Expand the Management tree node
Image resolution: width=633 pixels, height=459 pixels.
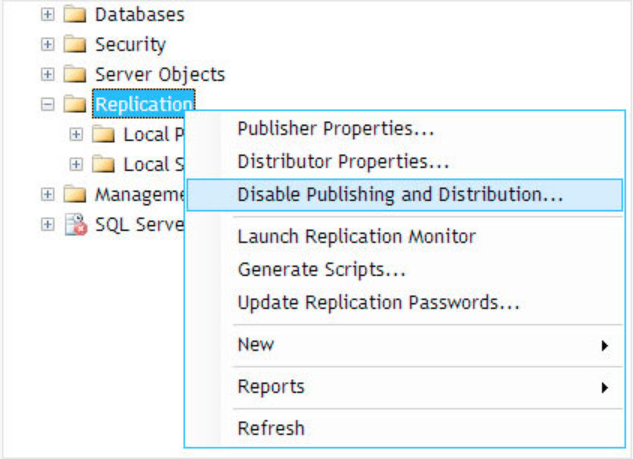coord(47,194)
